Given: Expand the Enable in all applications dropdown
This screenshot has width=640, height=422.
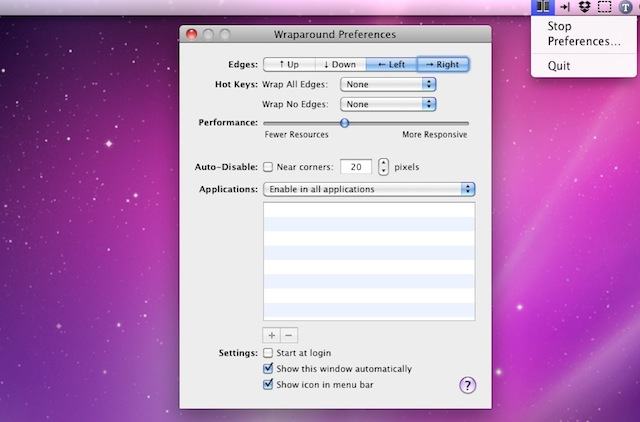Looking at the screenshot, I should coord(368,189).
